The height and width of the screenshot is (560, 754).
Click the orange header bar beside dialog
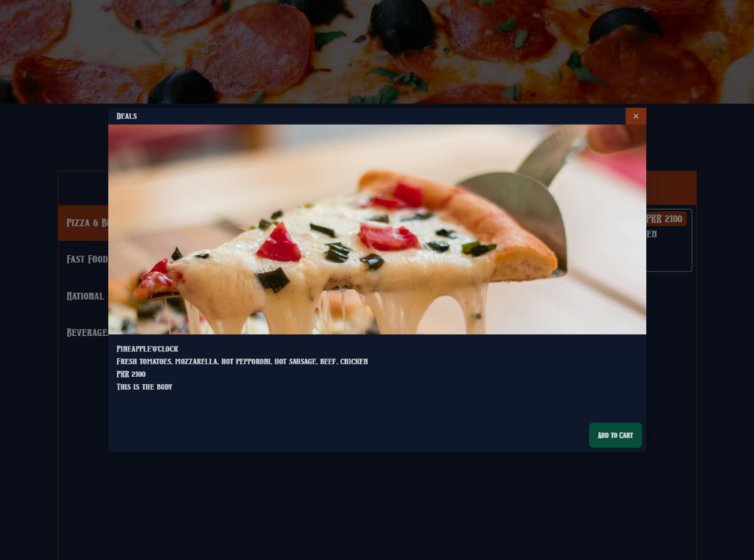671,187
